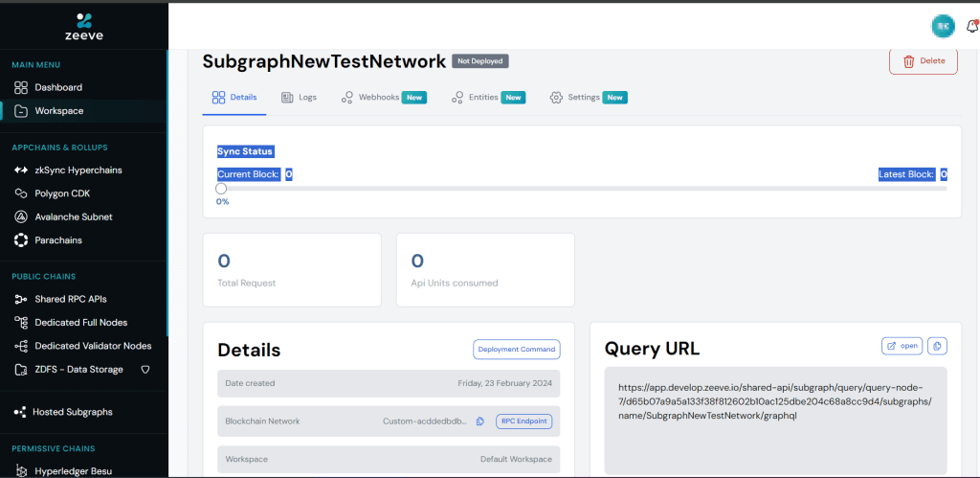
Task: Switch to the Details tab
Action: click(234, 98)
